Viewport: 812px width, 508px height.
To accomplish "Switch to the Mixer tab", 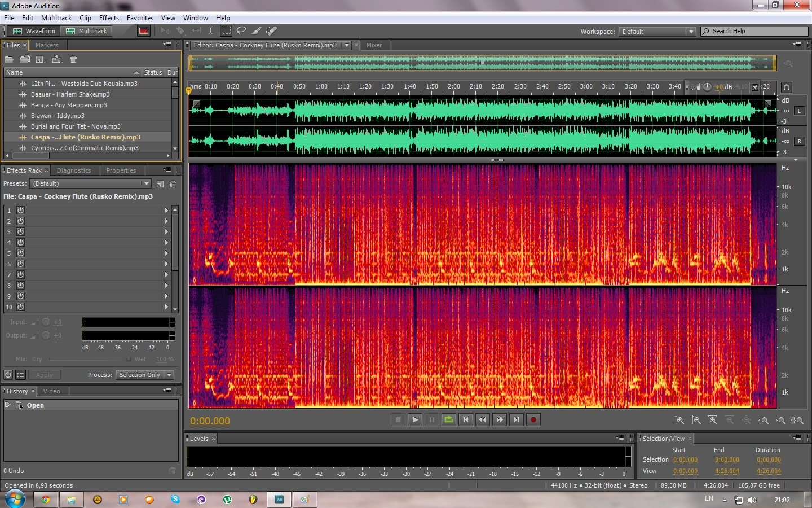I will [x=374, y=45].
